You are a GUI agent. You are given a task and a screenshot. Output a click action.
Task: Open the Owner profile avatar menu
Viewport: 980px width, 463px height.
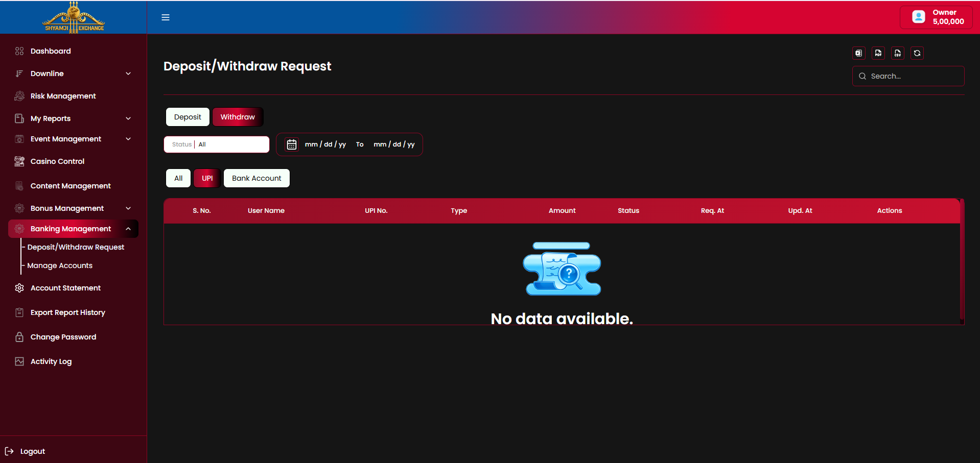(x=919, y=17)
